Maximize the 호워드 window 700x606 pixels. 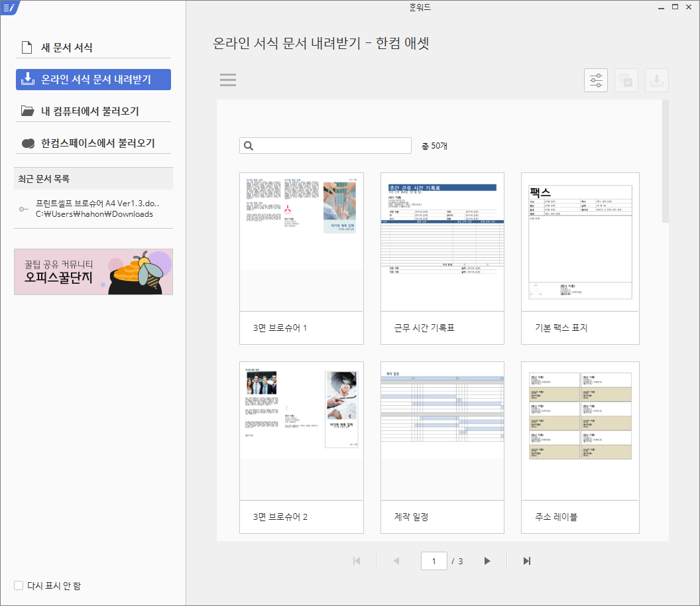coord(675,7)
